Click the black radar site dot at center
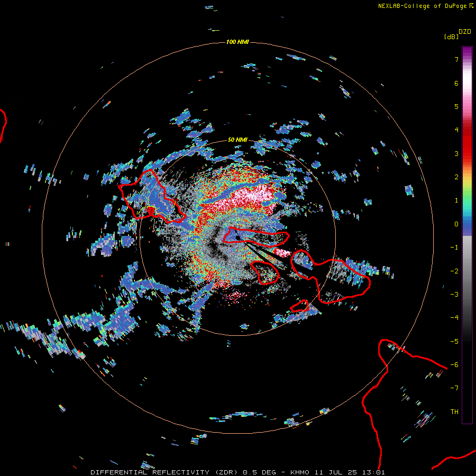The height and width of the screenshot is (476, 476). [x=238, y=237]
